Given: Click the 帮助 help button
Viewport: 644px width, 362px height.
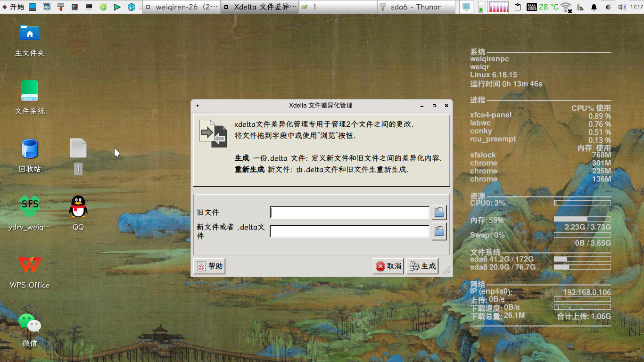Looking at the screenshot, I should pyautogui.click(x=210, y=266).
